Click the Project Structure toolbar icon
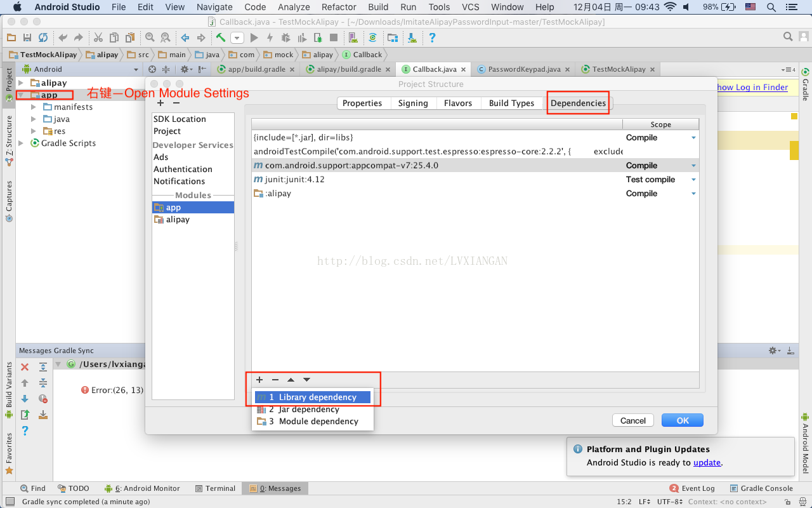The image size is (812, 508). tap(393, 38)
